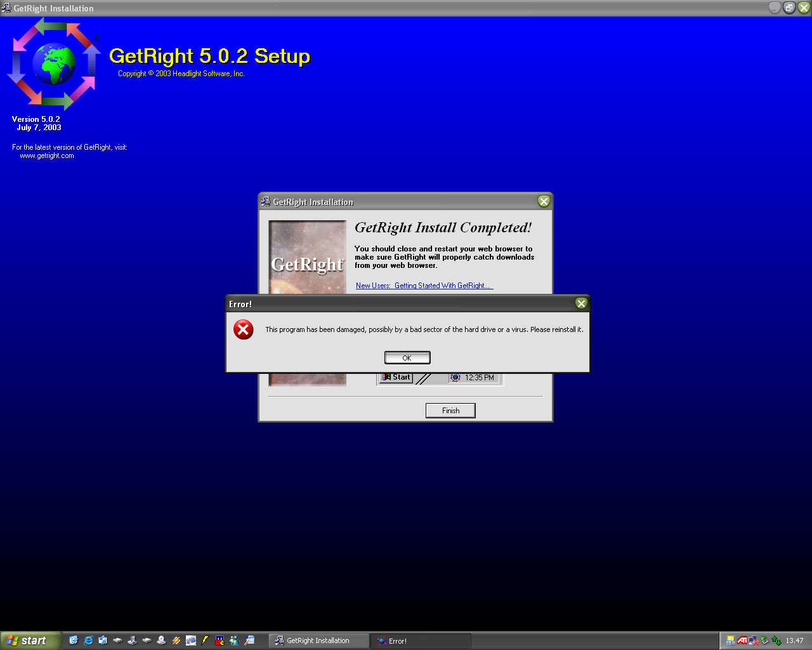Open Outlook Express from quick launch
The height and width of the screenshot is (650, 812).
(103, 640)
